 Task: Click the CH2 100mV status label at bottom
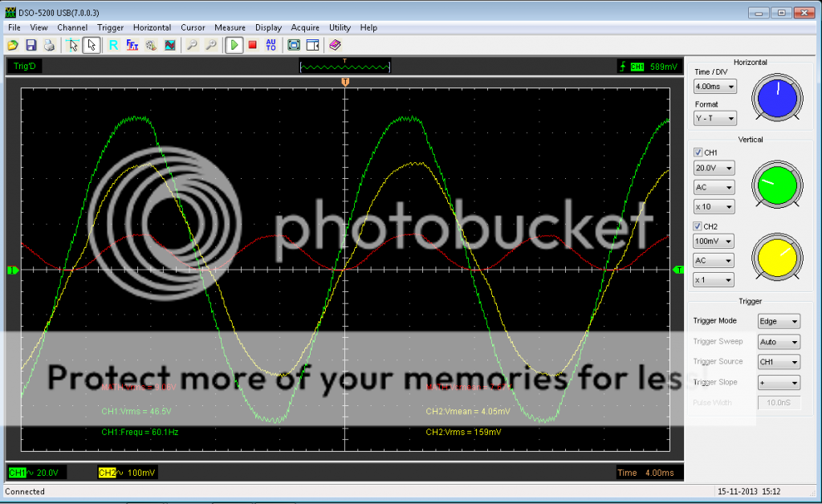127,473
